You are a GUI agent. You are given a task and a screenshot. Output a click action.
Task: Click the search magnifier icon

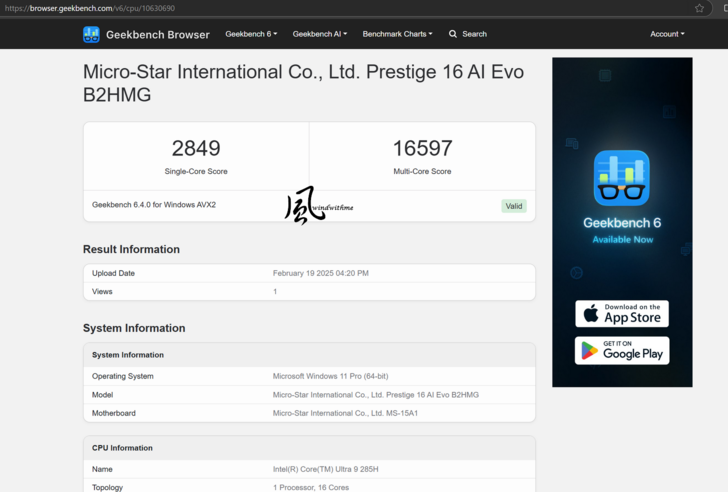click(453, 34)
